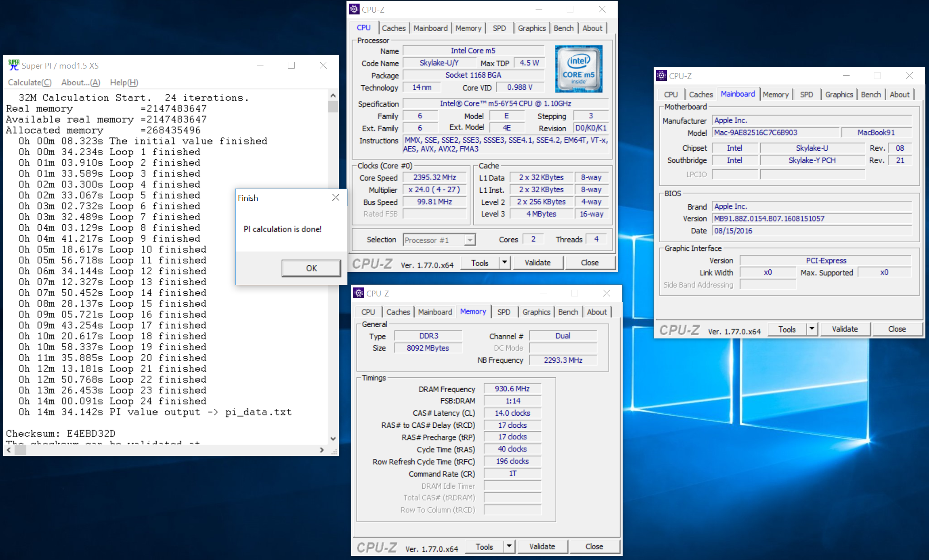Click the Super PI horizontal scrollbar right arrow

(x=322, y=450)
